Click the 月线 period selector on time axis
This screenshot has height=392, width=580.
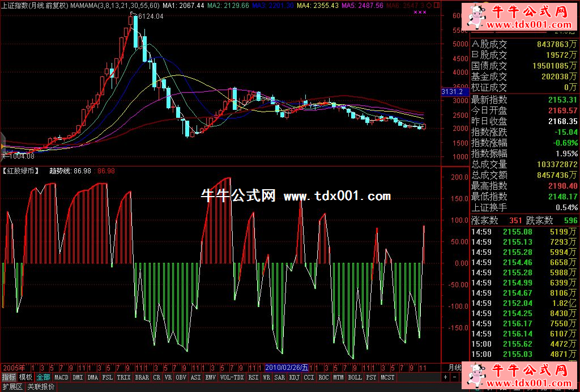click(455, 367)
